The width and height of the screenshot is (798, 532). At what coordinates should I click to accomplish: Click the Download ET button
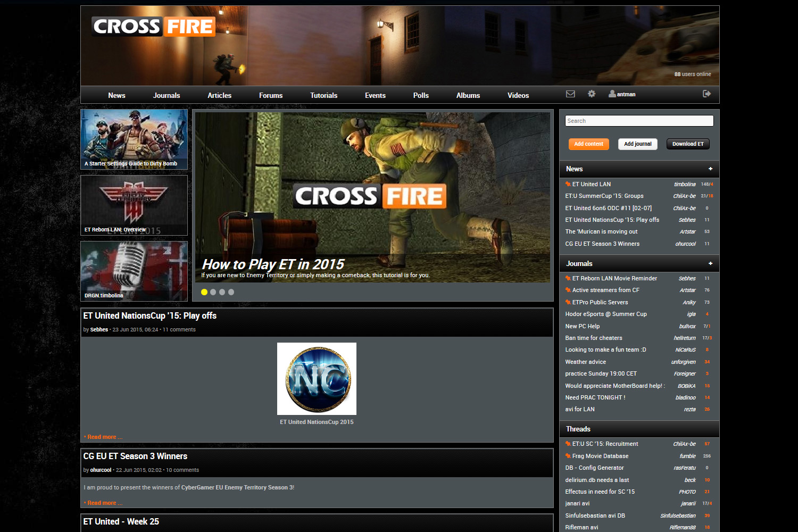click(x=688, y=144)
